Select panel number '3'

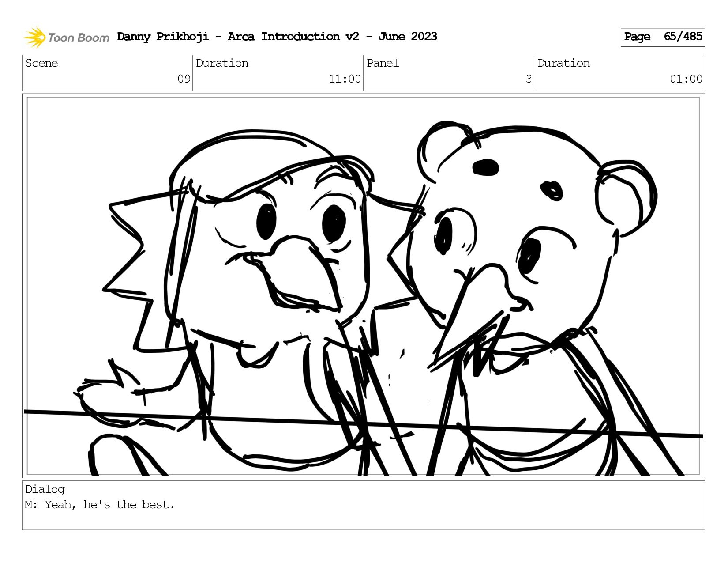529,79
